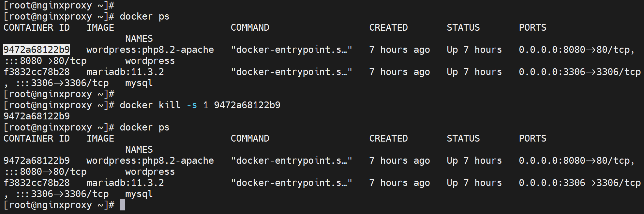This screenshot has width=644, height=214.
Task: Click f3832cc78b28 container ID in first listing
Action: (x=37, y=72)
